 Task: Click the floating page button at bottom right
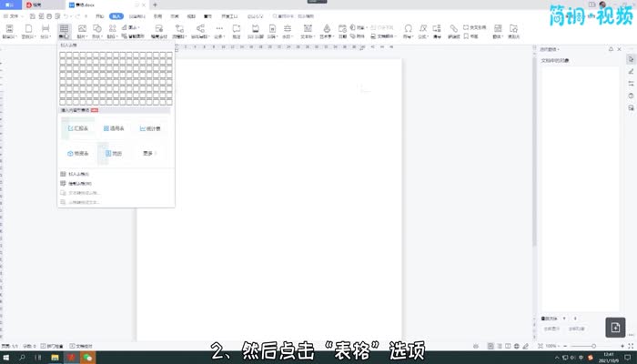tap(616, 327)
